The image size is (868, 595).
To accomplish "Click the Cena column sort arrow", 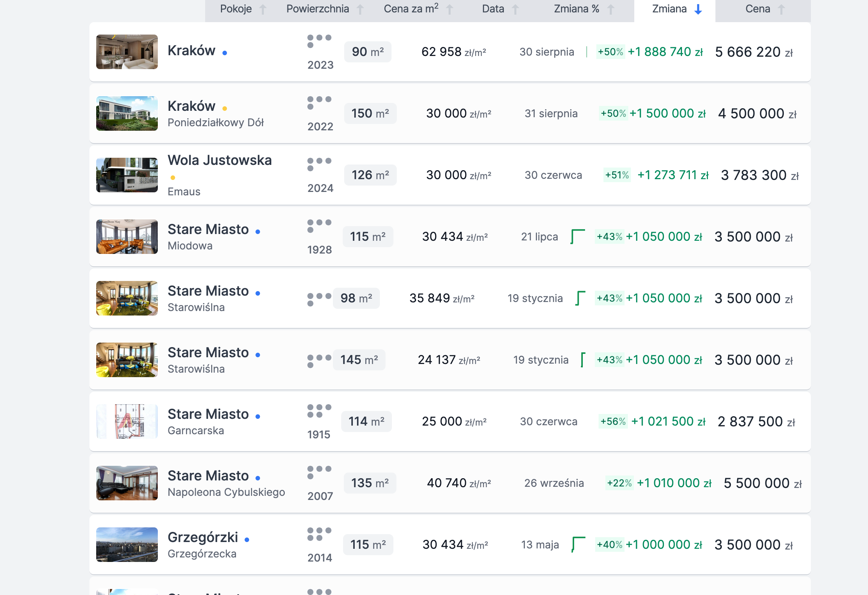I will [782, 9].
